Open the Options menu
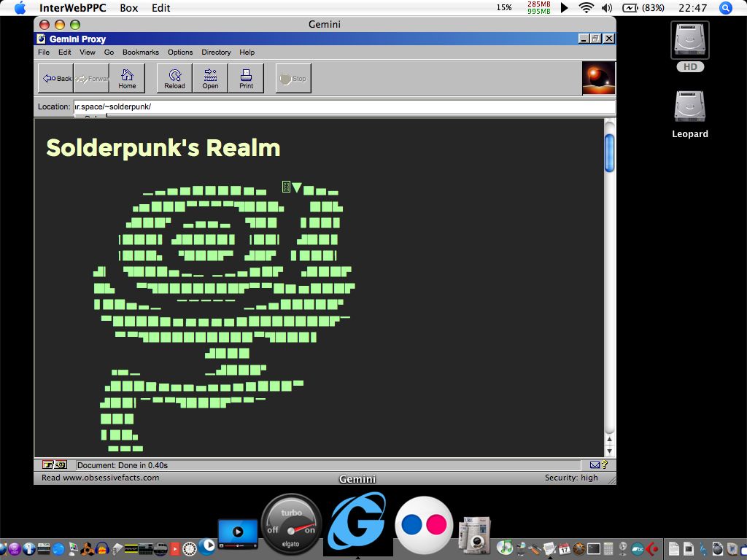The height and width of the screenshot is (560, 747). tap(180, 52)
